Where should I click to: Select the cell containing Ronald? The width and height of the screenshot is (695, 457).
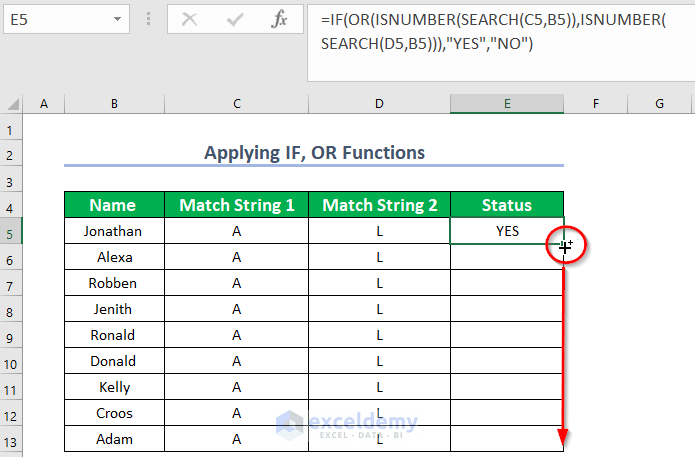[113, 335]
